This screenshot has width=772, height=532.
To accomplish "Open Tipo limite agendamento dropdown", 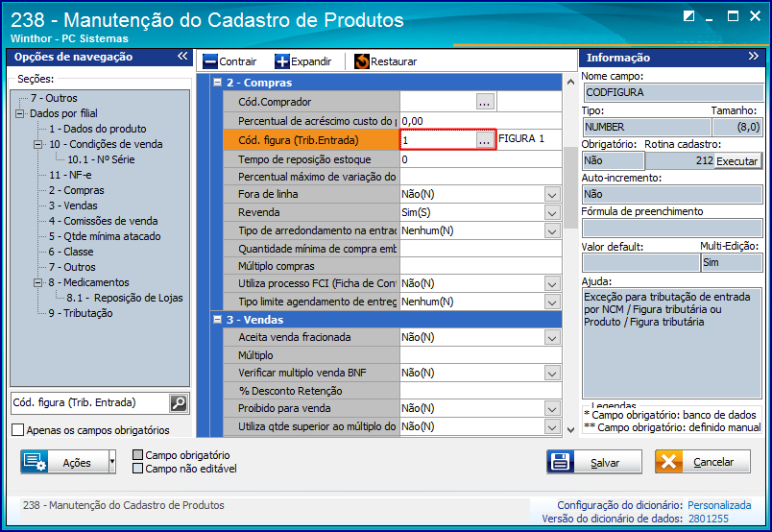I will point(552,302).
